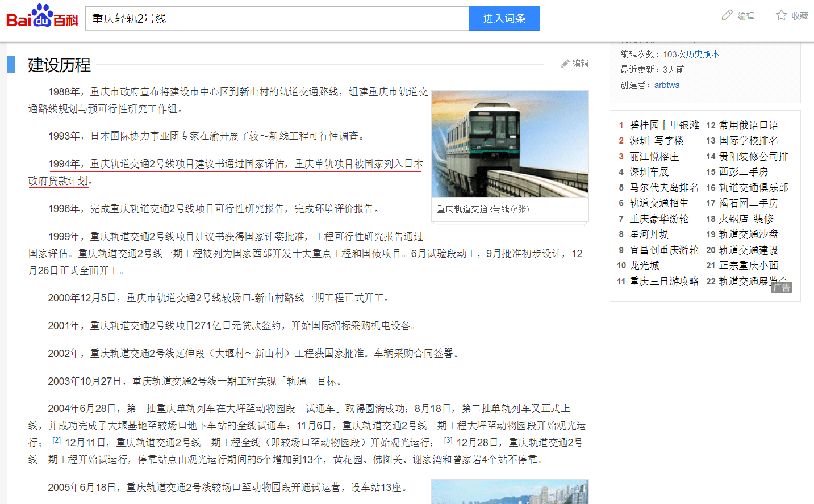Open ad link 西彭二手房
814x504 pixels.
pyautogui.click(x=744, y=171)
